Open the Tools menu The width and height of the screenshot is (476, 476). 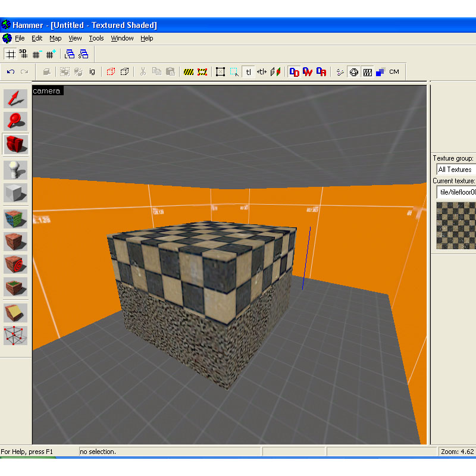coord(96,38)
